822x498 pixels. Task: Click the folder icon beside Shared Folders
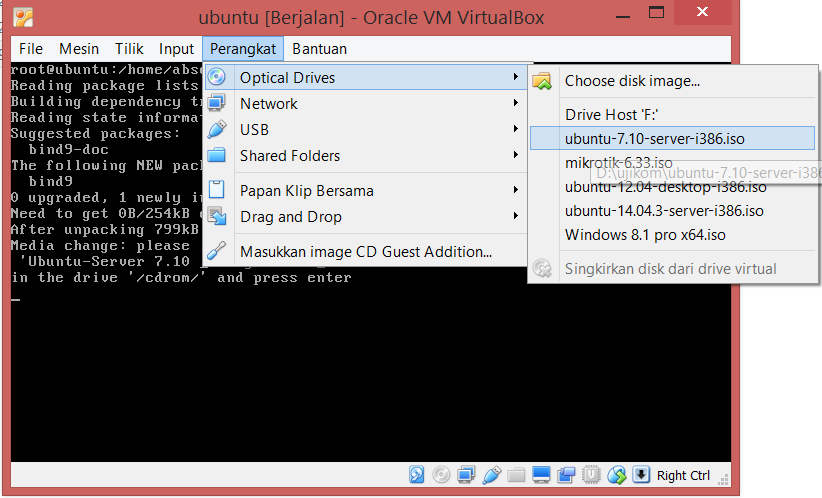[217, 155]
